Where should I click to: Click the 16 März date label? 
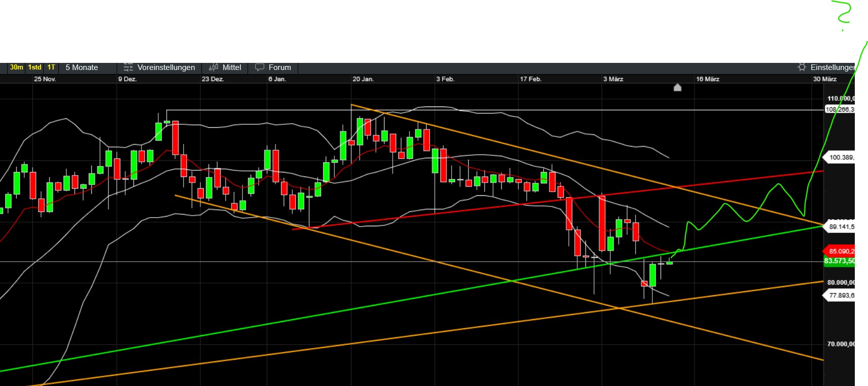tap(708, 79)
